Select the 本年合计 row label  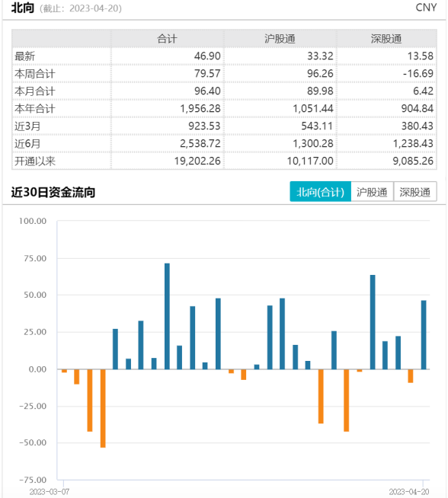tap(35, 109)
